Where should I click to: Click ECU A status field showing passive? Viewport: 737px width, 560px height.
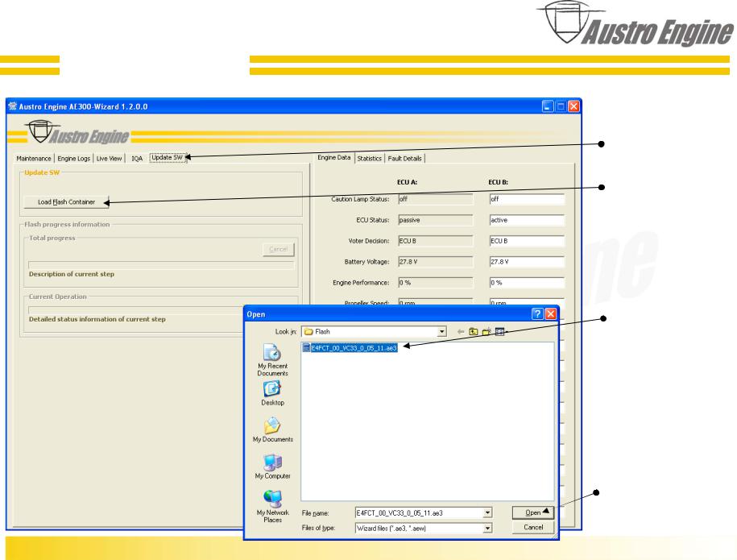[435, 220]
